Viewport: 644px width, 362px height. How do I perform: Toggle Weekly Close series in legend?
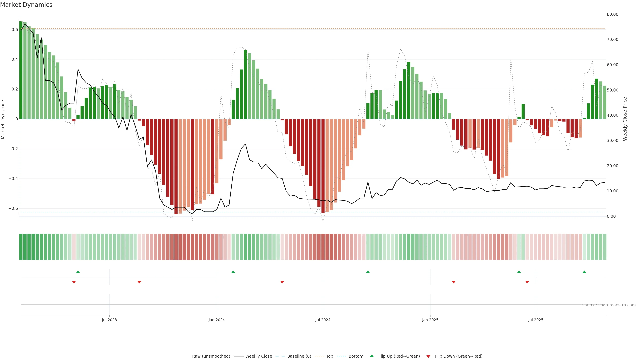point(258,356)
